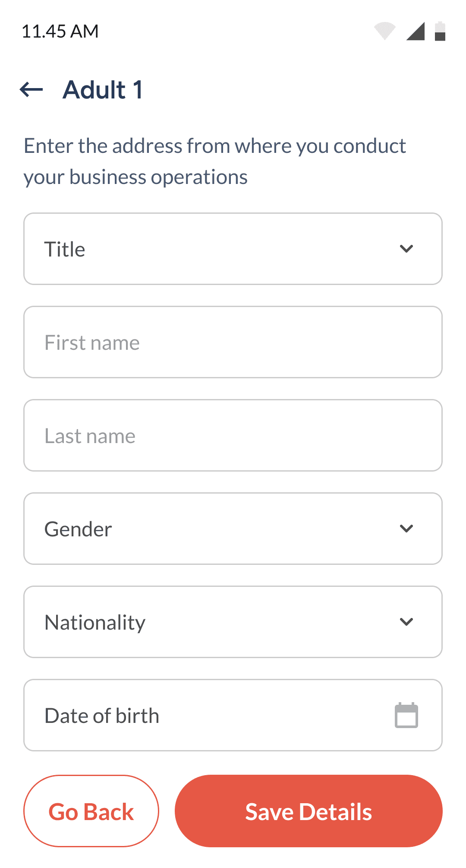The width and height of the screenshot is (466, 868).
Task: Focus the Last name input field
Action: coord(233,435)
